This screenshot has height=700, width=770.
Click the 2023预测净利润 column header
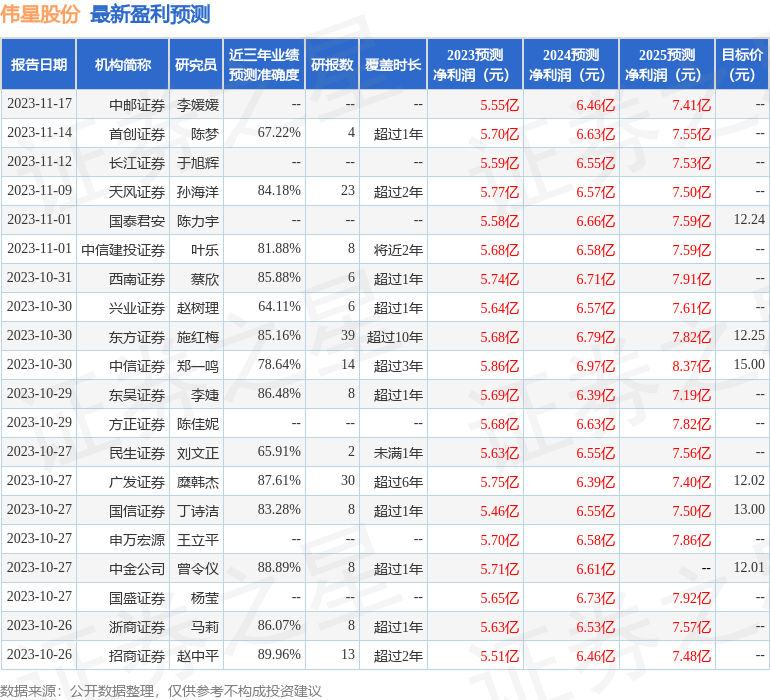475,64
